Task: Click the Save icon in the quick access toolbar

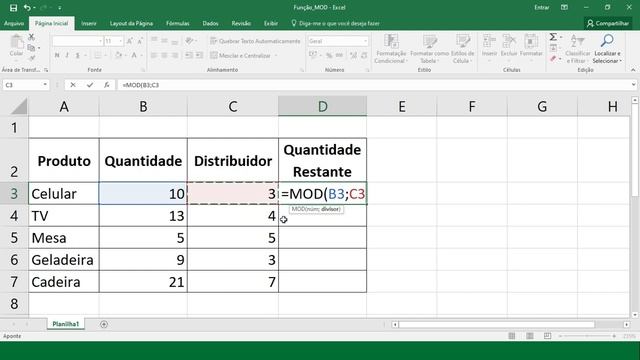Action: coord(13,8)
